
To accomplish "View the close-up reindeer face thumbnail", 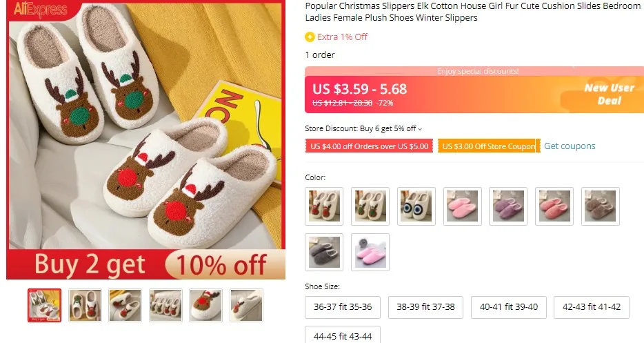I will click(x=205, y=305).
